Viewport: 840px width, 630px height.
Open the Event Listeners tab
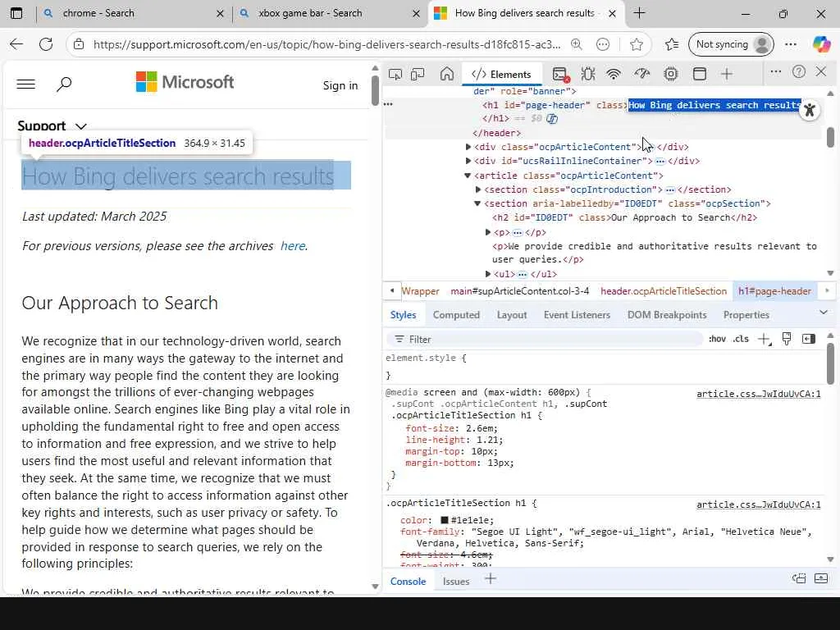pyautogui.click(x=577, y=314)
